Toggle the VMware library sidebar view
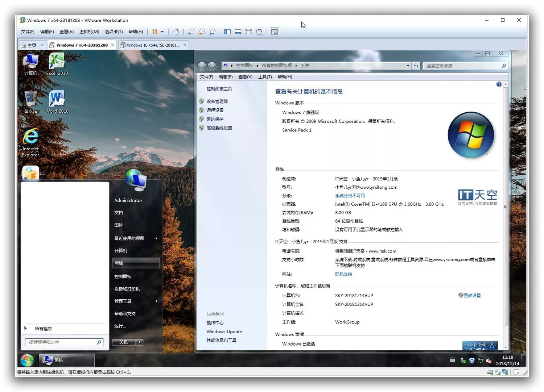 pyautogui.click(x=227, y=32)
